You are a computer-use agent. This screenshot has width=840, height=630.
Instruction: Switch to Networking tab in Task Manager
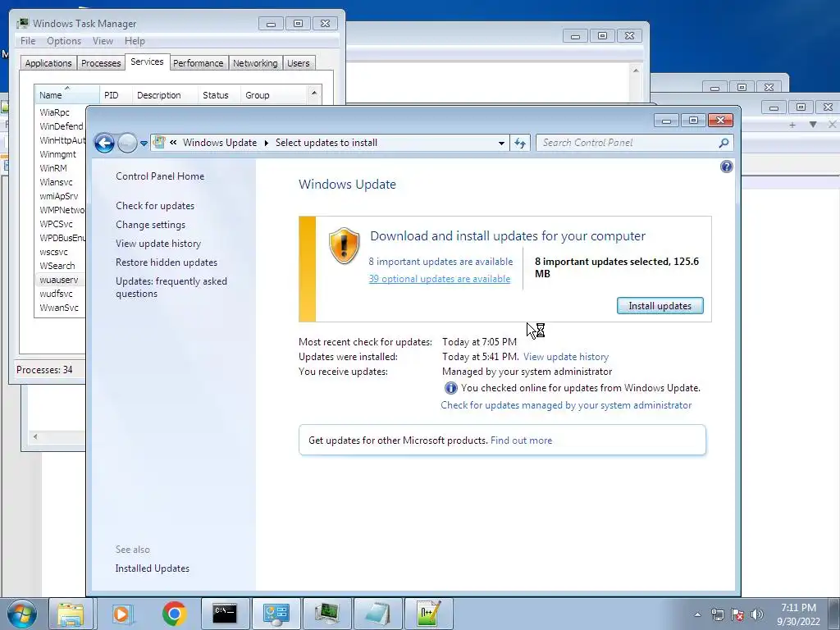point(255,63)
